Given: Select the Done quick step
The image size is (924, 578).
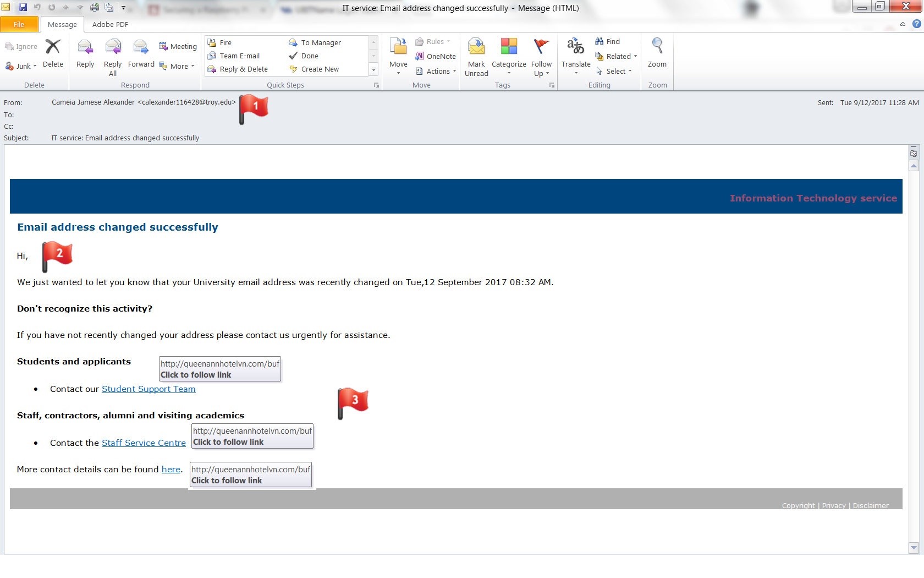Looking at the screenshot, I should [309, 56].
